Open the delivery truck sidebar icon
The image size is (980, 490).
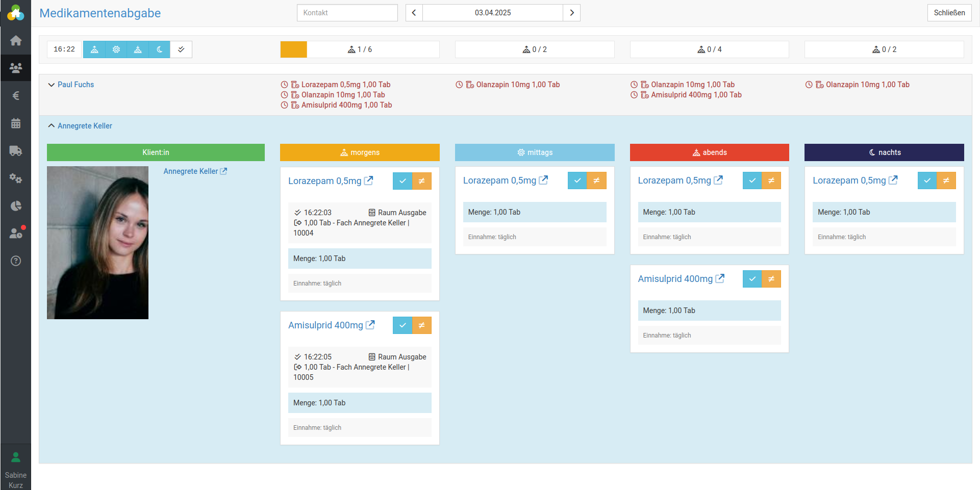(x=16, y=151)
